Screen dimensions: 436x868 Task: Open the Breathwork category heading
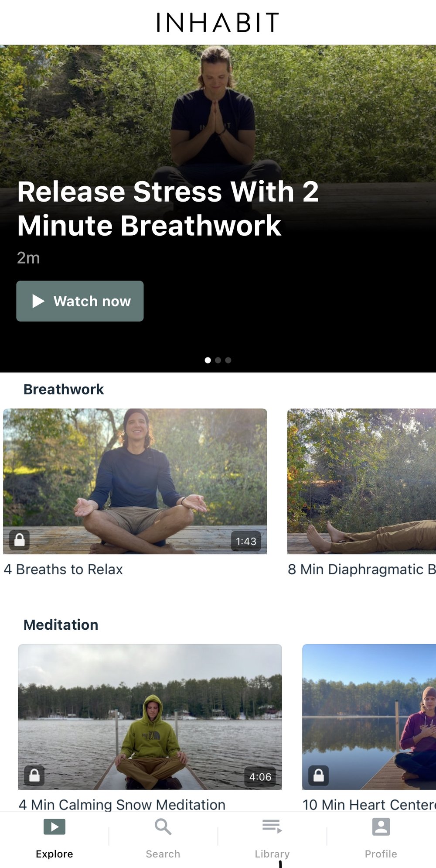point(64,389)
